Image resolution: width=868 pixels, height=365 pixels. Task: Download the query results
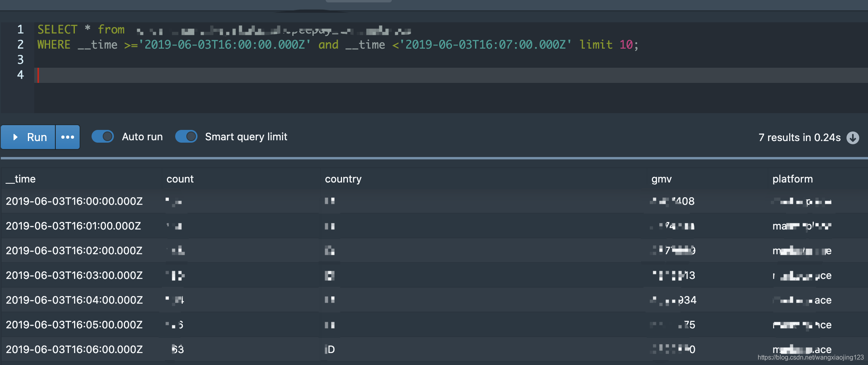[x=852, y=137]
